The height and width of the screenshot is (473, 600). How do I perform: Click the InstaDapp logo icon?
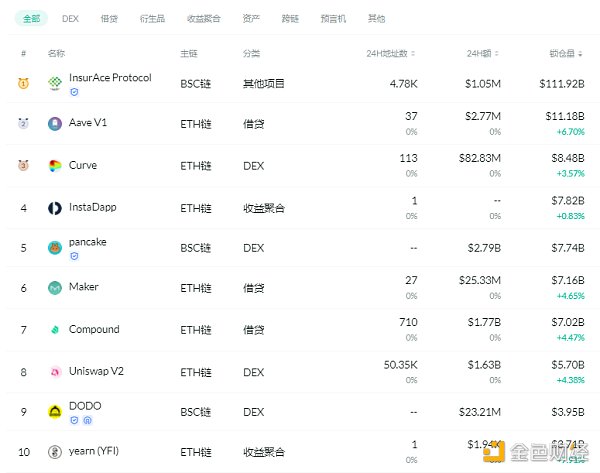(55, 208)
